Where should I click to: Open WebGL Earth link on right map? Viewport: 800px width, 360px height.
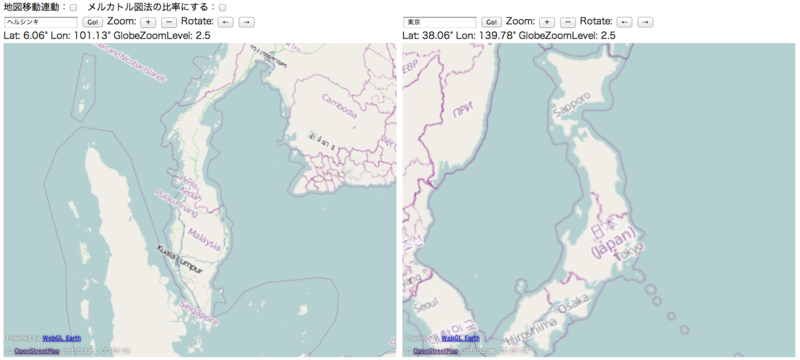pos(460,338)
